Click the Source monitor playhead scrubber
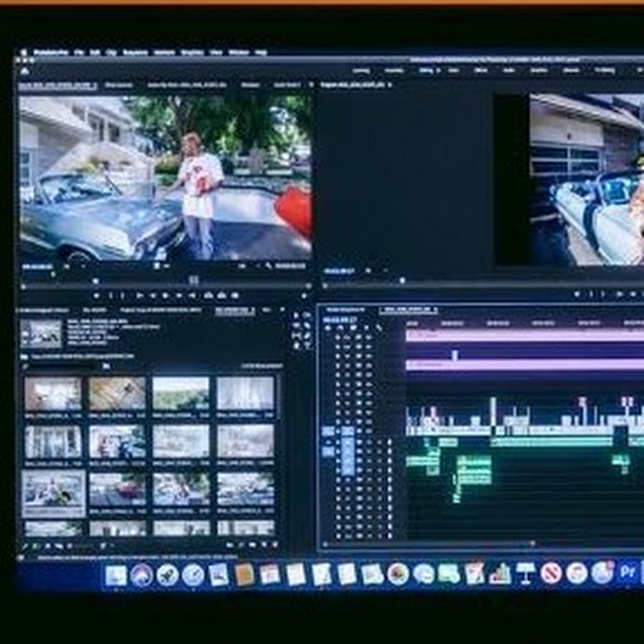 [x=96, y=281]
